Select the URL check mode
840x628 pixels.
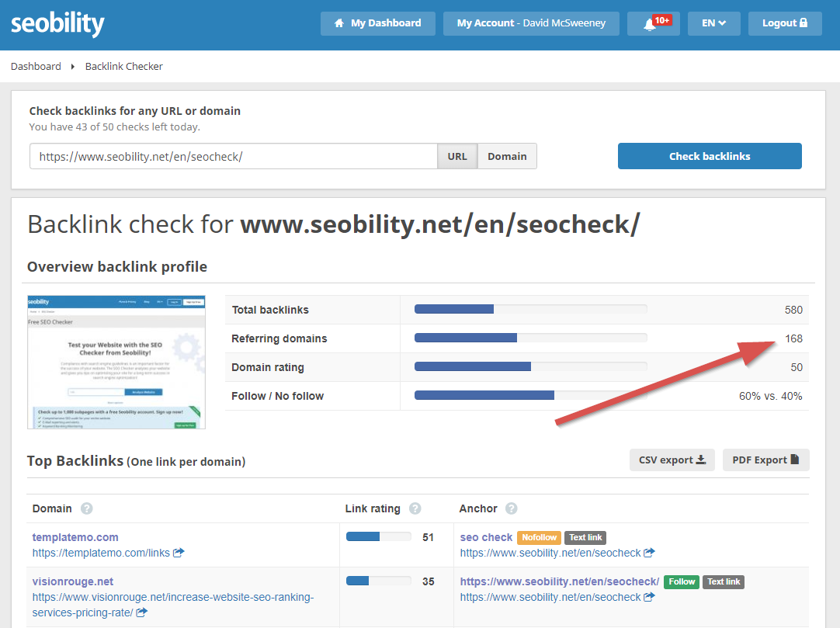coord(456,155)
